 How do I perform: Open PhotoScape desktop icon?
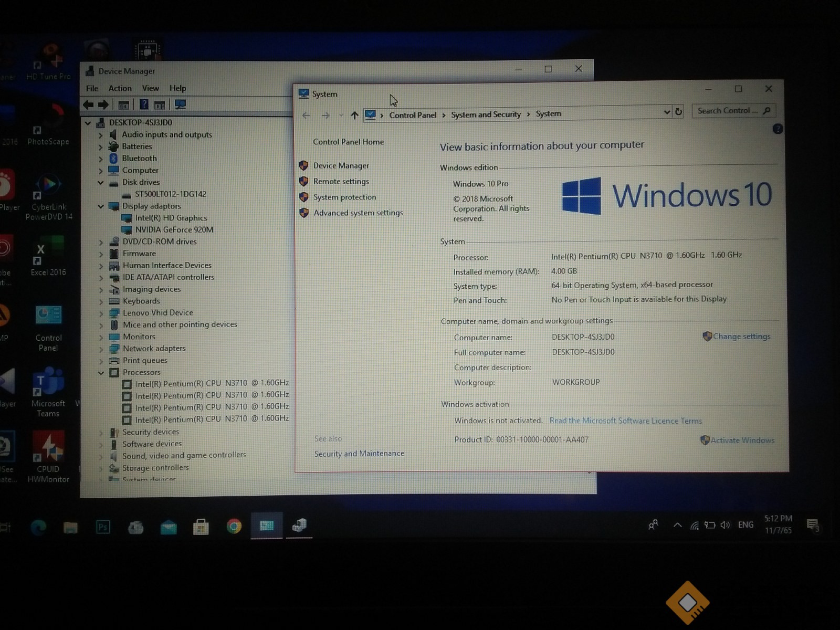click(48, 125)
